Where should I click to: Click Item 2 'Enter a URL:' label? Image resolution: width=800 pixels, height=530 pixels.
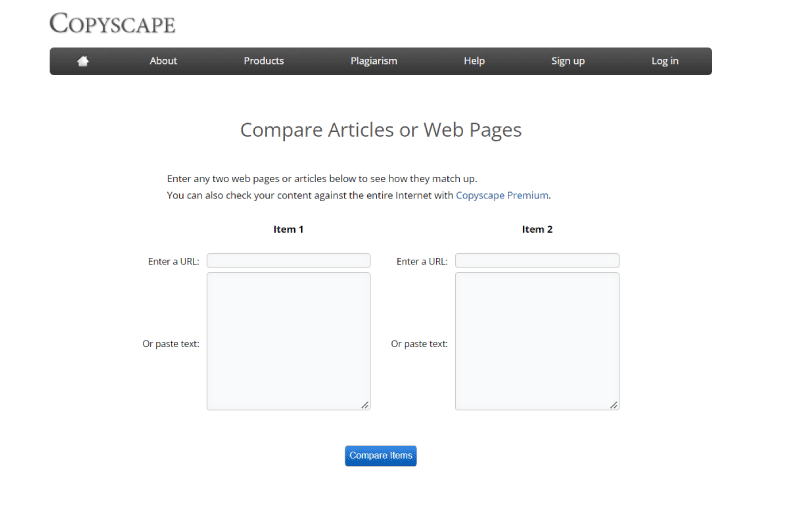click(422, 261)
